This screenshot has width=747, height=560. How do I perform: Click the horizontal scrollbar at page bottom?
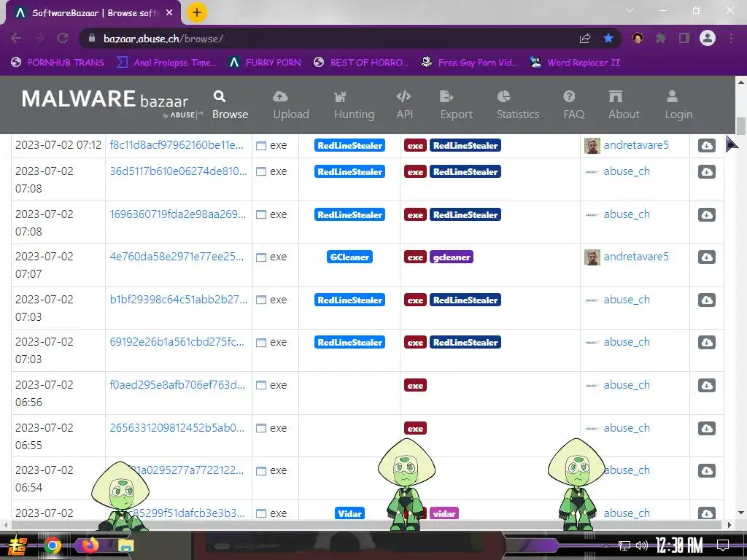click(365, 525)
